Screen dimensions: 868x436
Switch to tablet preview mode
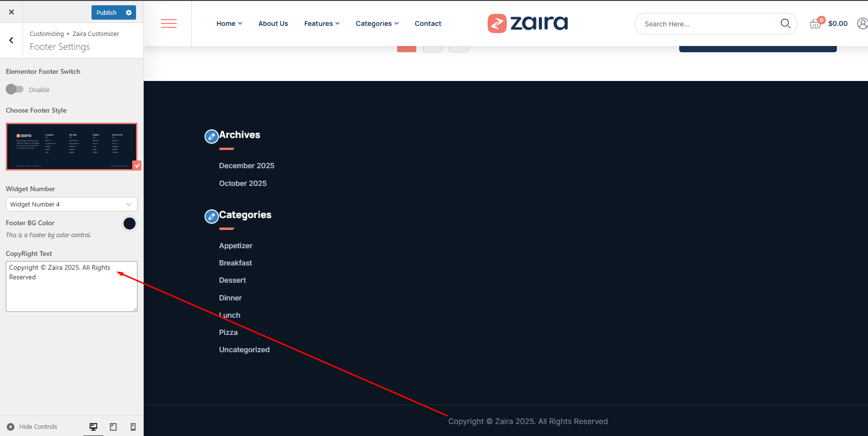click(x=114, y=426)
